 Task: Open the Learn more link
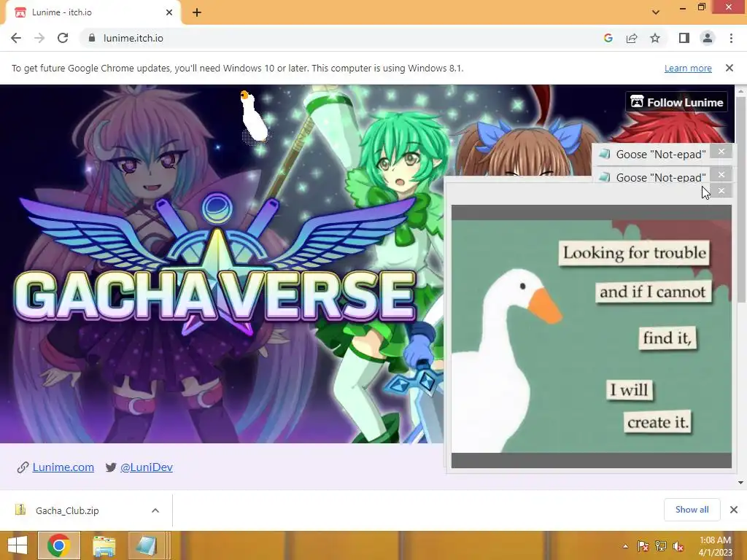coord(688,68)
